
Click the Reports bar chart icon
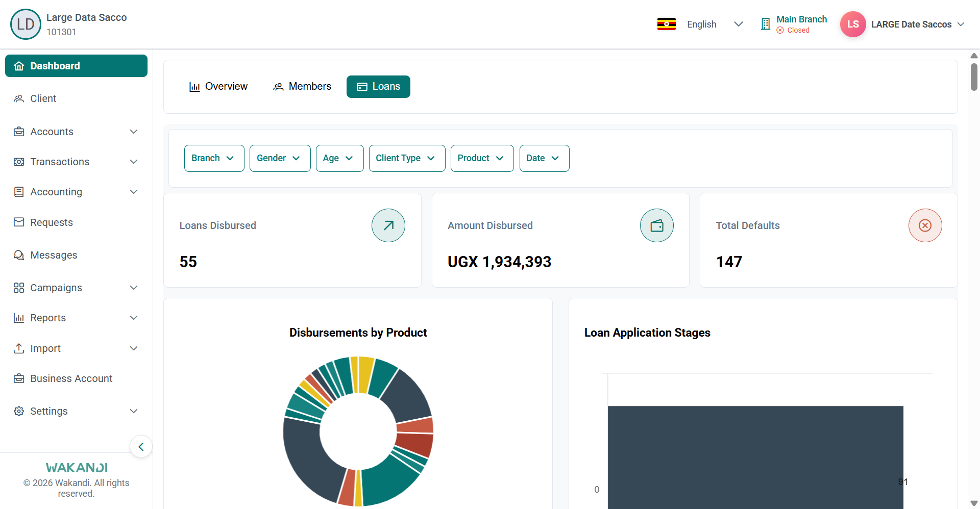(x=19, y=318)
